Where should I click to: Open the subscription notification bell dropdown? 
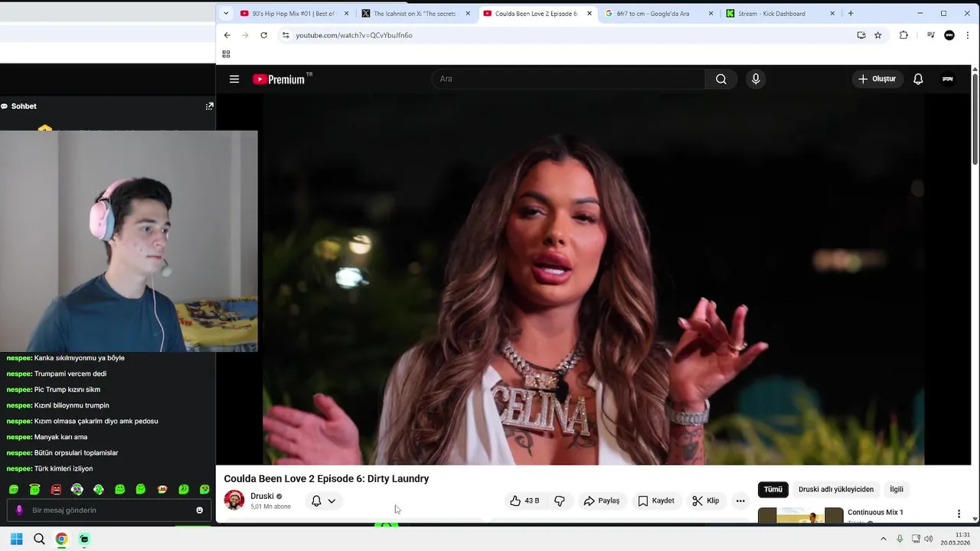324,500
